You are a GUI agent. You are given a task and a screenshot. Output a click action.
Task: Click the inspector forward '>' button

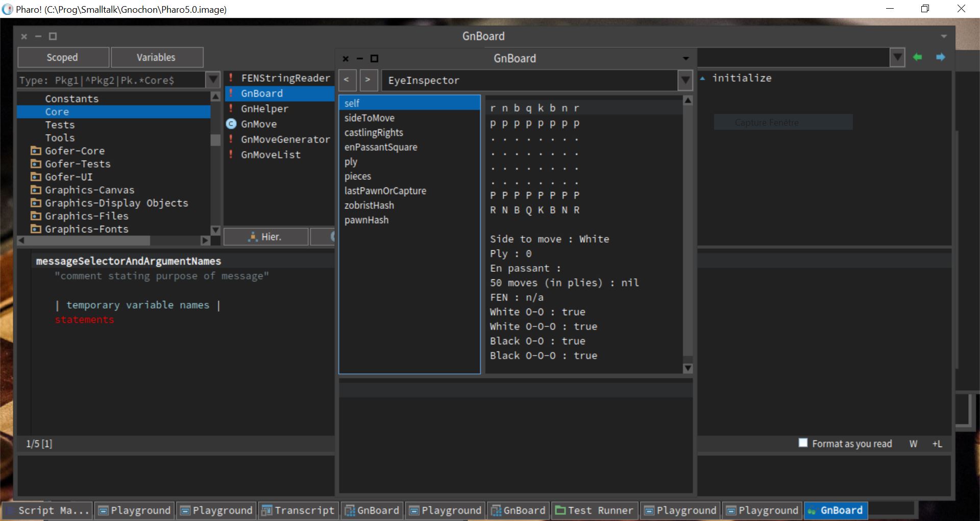click(x=369, y=80)
